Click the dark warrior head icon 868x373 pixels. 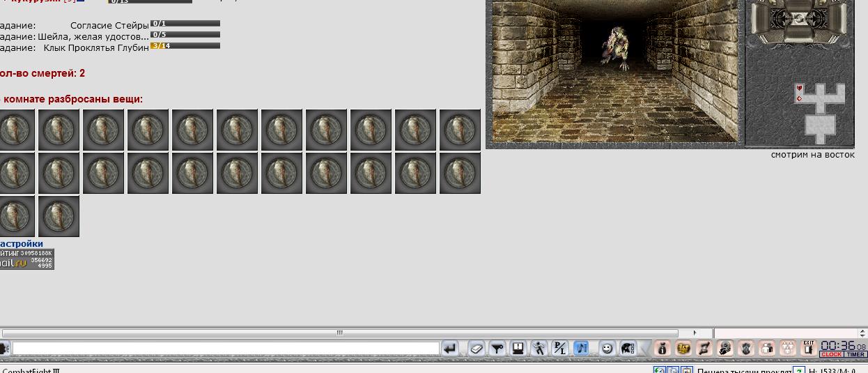click(746, 348)
